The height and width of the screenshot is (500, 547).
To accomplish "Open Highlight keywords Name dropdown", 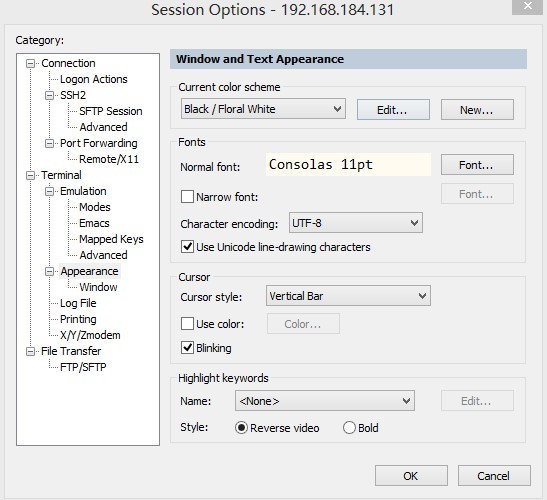I will coord(325,401).
